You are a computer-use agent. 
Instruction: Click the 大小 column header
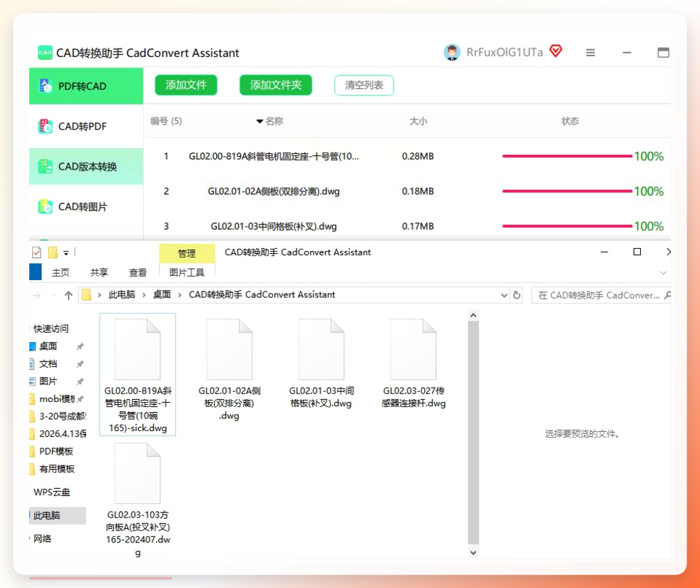click(418, 121)
